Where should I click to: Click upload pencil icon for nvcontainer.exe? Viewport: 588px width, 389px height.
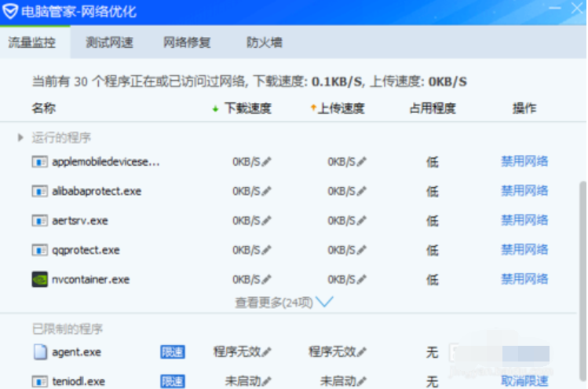pos(362,280)
